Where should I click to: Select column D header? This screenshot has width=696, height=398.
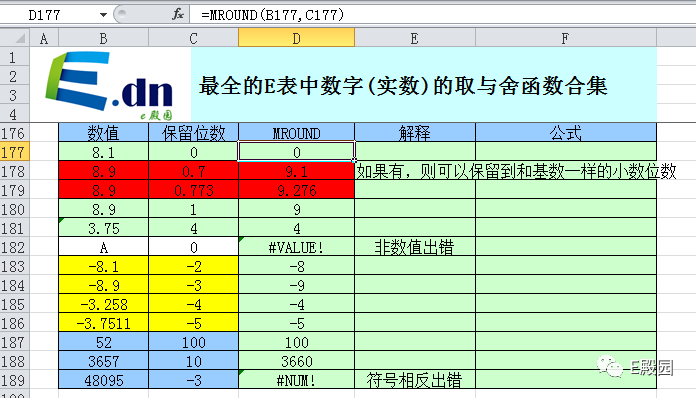tap(297, 38)
